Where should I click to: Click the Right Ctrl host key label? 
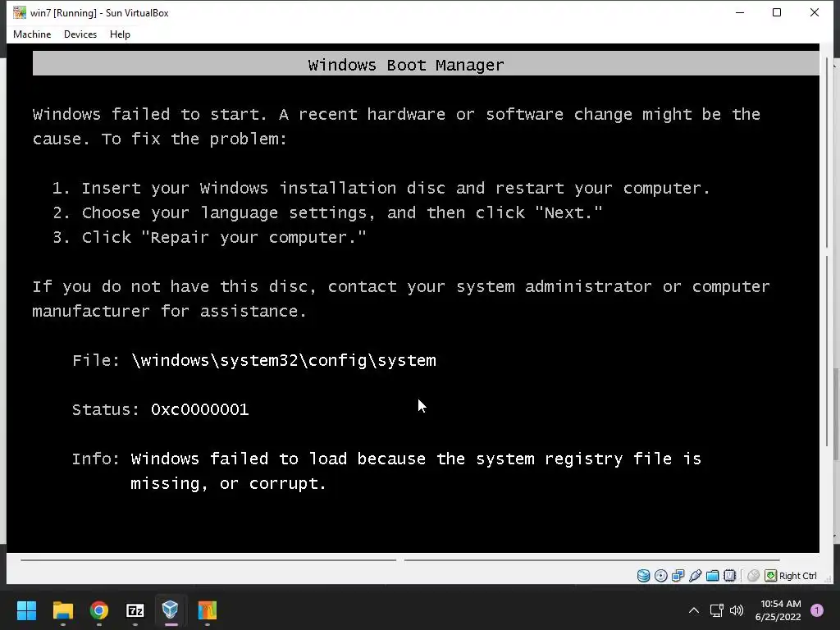click(x=797, y=576)
